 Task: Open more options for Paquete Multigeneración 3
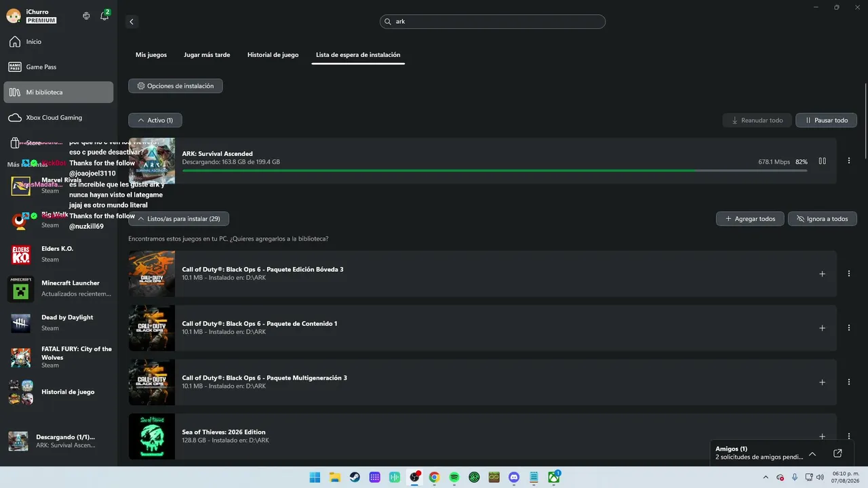tap(849, 382)
